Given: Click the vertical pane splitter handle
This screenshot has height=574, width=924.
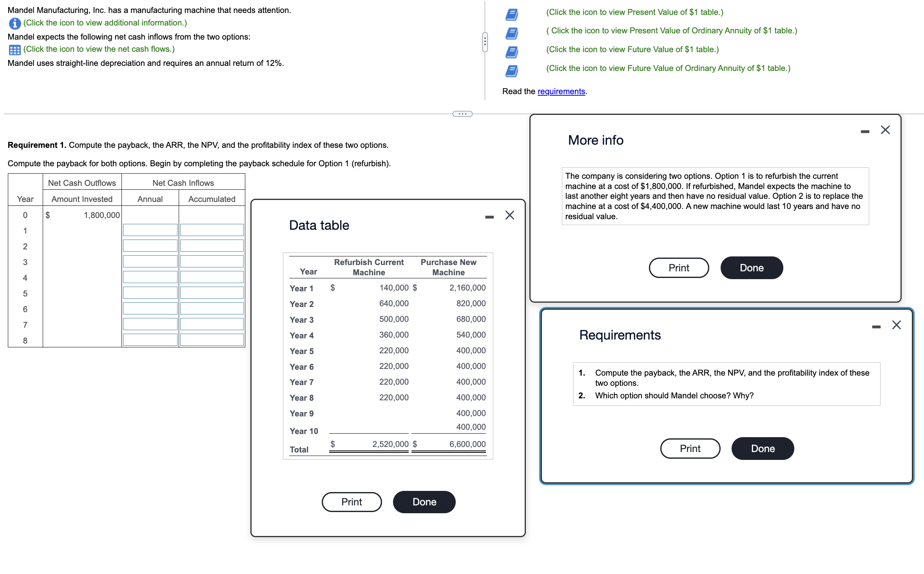Looking at the screenshot, I should (x=485, y=42).
